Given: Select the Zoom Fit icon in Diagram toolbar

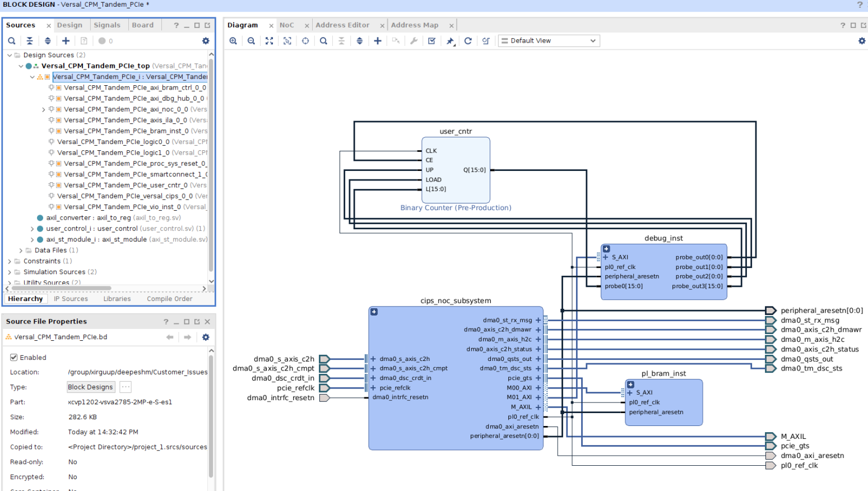Looking at the screenshot, I should point(269,40).
